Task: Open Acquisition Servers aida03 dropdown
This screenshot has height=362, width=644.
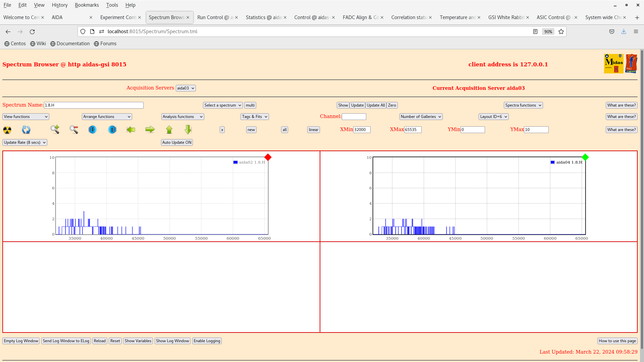Action: click(x=185, y=88)
